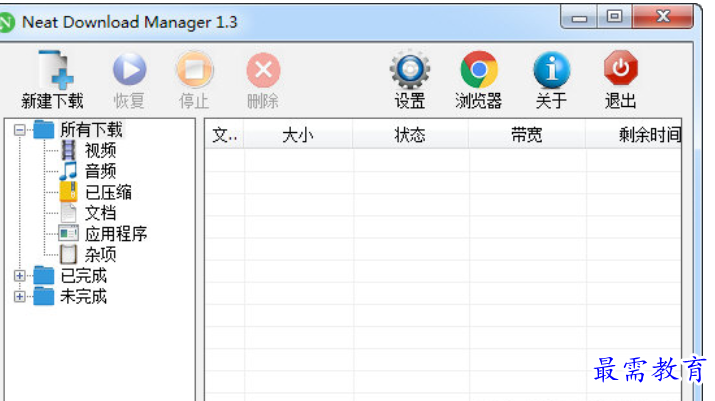Select the 视频 film strip icon

pyautogui.click(x=68, y=150)
